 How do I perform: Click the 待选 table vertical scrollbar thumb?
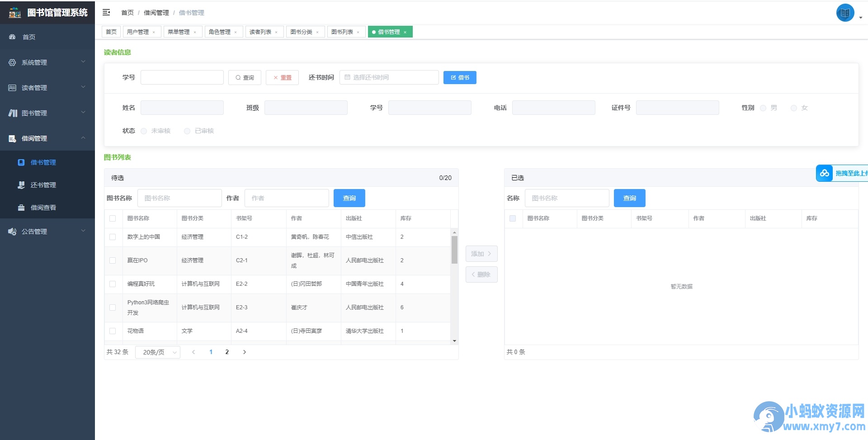[454, 250]
